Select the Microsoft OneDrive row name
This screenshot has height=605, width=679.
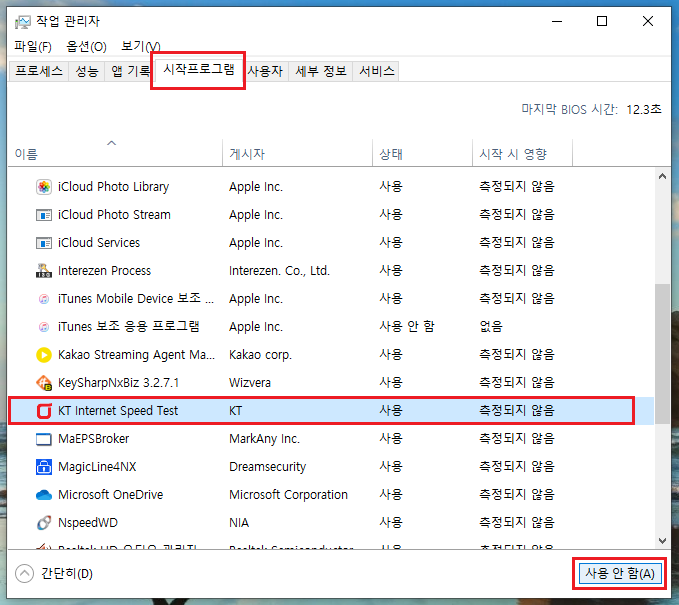point(110,495)
